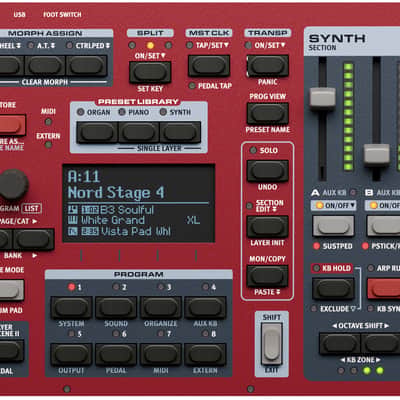Viewport: 400px width, 400px height.
Task: Push the PROG VIEW button
Action: pos(268,113)
